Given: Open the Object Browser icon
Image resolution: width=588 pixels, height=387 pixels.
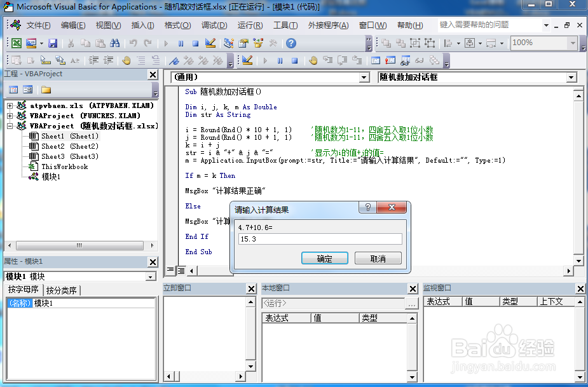Looking at the screenshot, I should tap(258, 43).
